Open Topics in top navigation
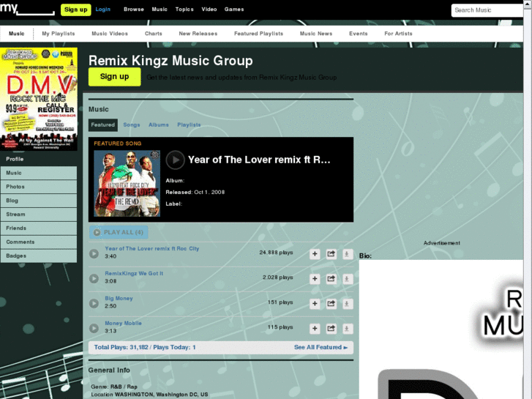 [x=184, y=10]
